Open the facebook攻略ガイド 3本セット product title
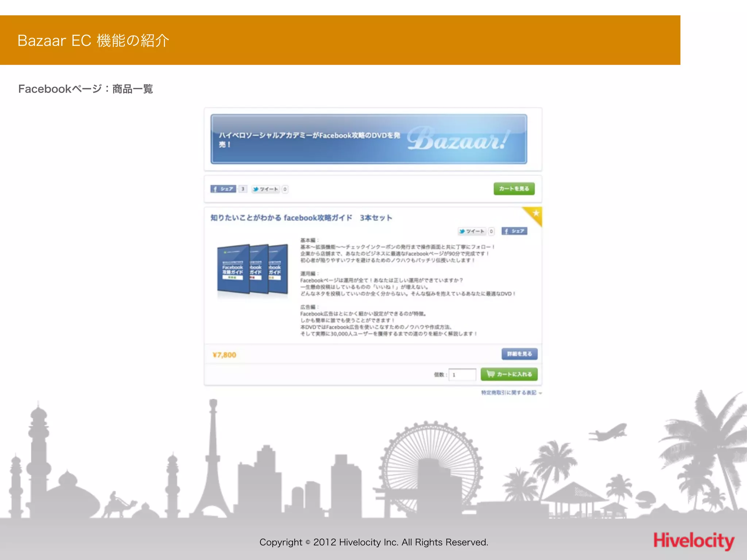Screen dimensions: 747x560 [301, 218]
